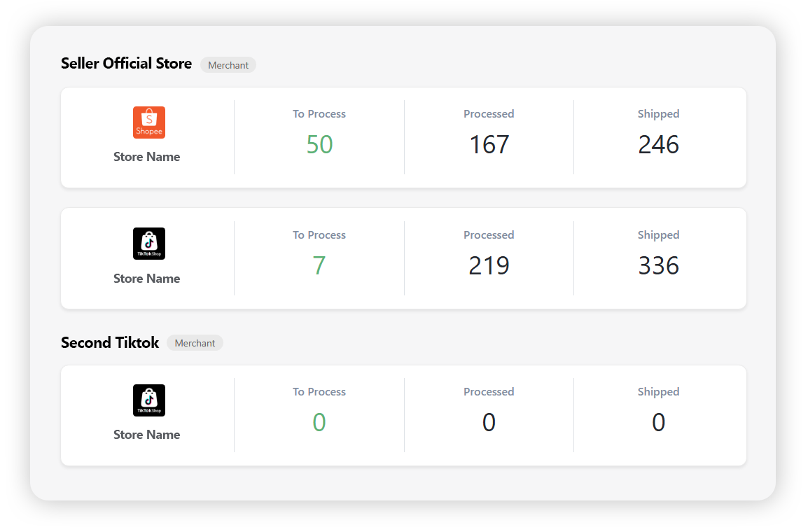Click Second Tiktok's Processed zero count
Viewport: 808px width, 532px height.
[x=489, y=423]
